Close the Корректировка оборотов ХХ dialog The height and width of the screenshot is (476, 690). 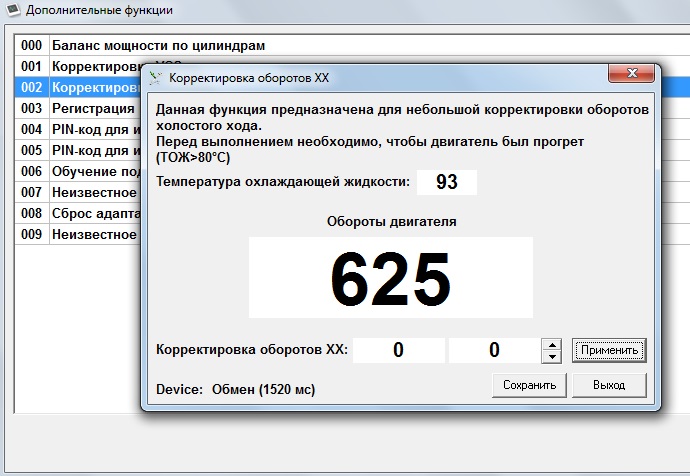(x=634, y=76)
